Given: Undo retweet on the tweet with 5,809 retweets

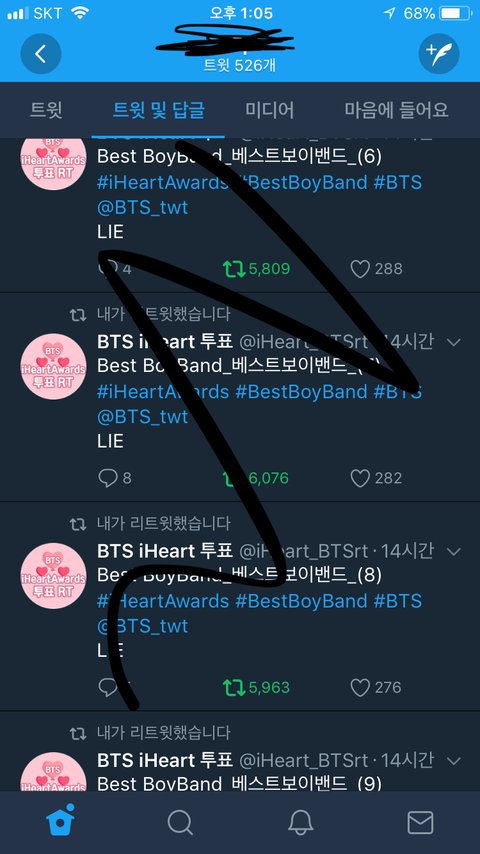Looking at the screenshot, I should click(x=234, y=269).
